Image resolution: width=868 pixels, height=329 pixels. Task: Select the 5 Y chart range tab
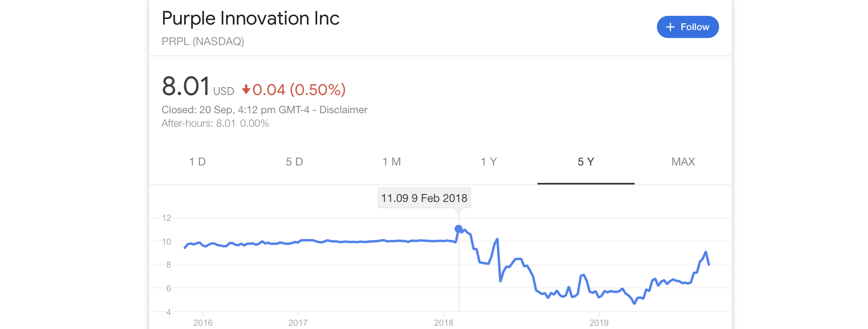tap(586, 162)
